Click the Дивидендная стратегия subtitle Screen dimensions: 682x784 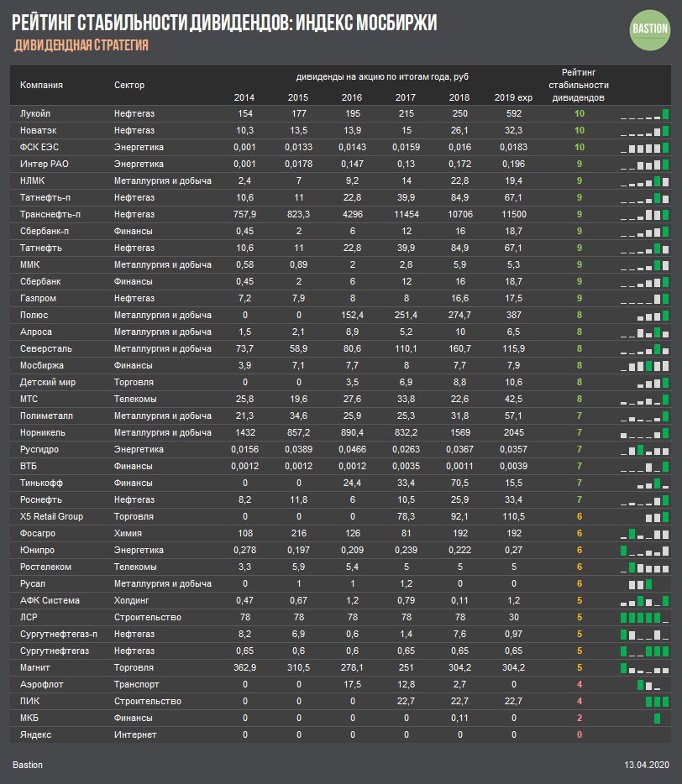pos(81,45)
